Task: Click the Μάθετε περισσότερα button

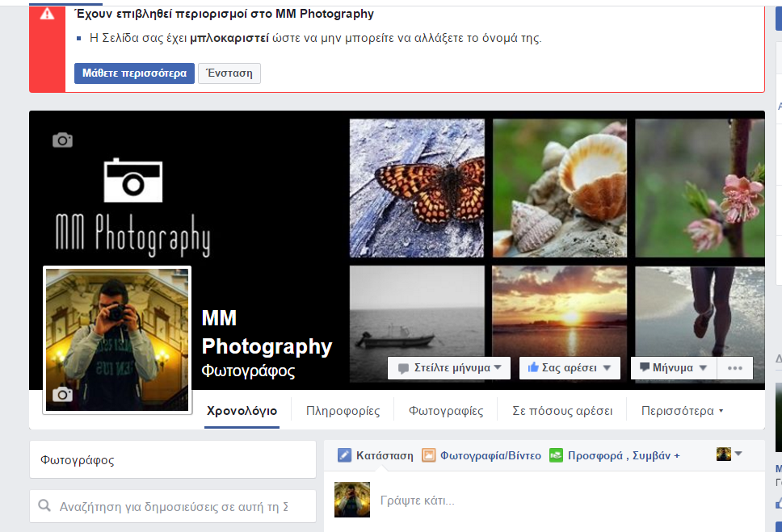Action: tap(134, 73)
